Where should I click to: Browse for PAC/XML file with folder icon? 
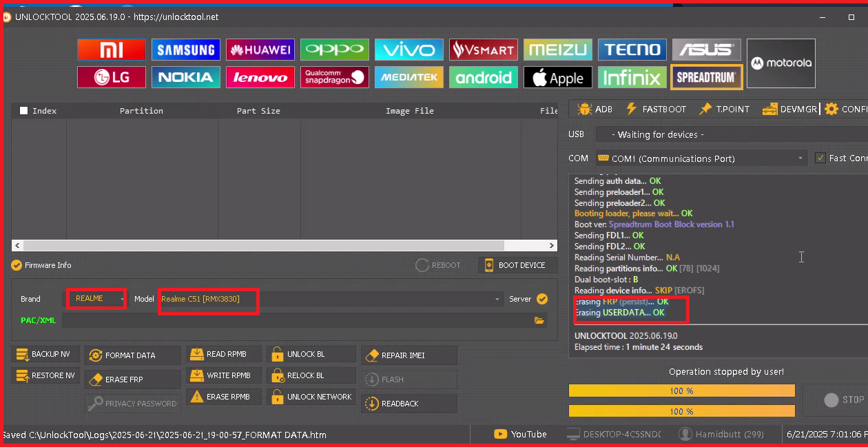click(539, 320)
